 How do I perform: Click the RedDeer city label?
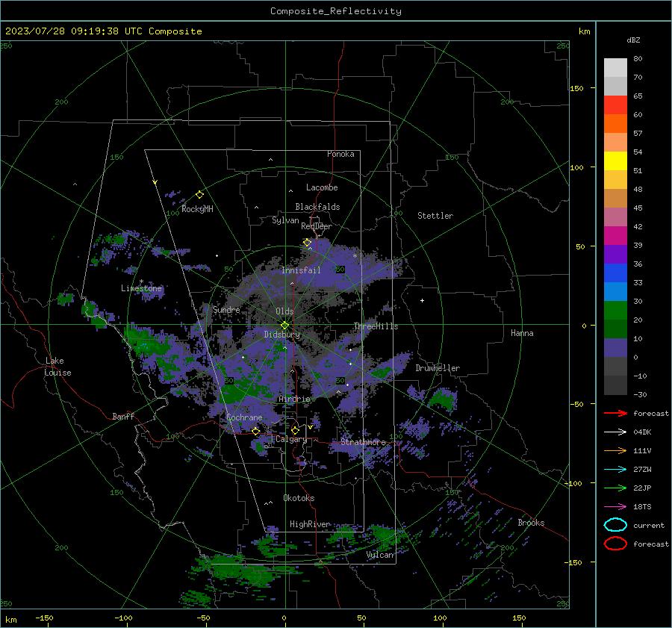click(317, 226)
